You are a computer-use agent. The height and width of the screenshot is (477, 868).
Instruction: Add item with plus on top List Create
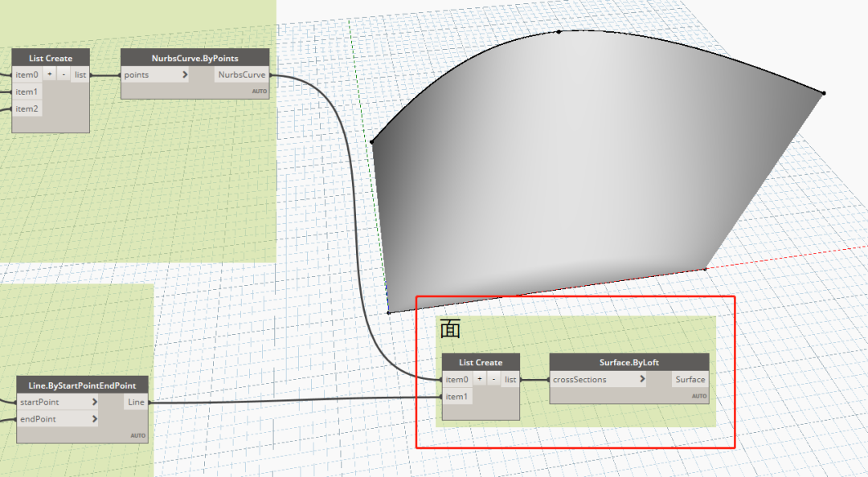coord(50,74)
